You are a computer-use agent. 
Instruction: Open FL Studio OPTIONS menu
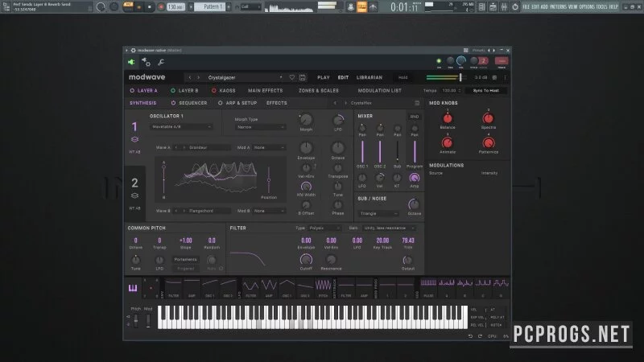coord(587,7)
